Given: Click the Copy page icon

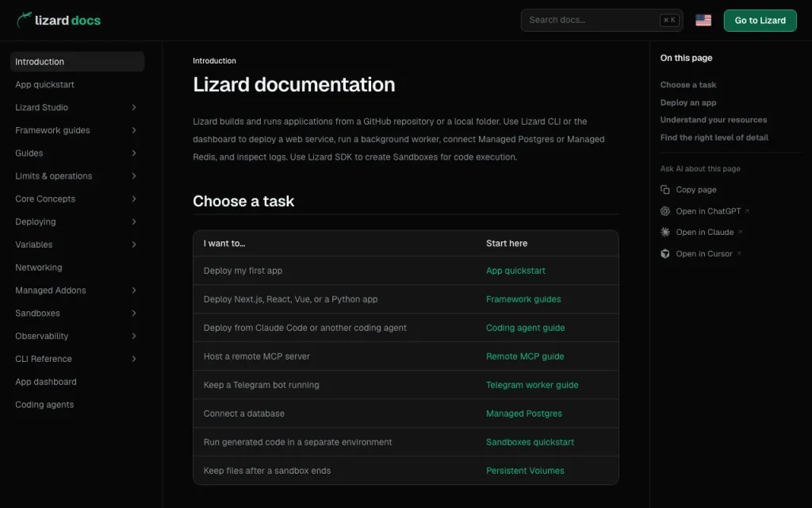Looking at the screenshot, I should coord(665,190).
